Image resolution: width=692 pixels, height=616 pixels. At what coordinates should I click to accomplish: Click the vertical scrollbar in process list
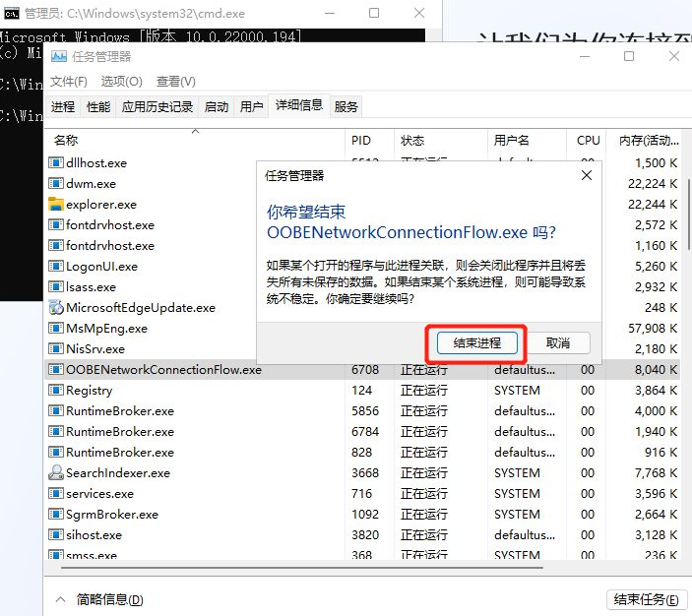point(689,214)
